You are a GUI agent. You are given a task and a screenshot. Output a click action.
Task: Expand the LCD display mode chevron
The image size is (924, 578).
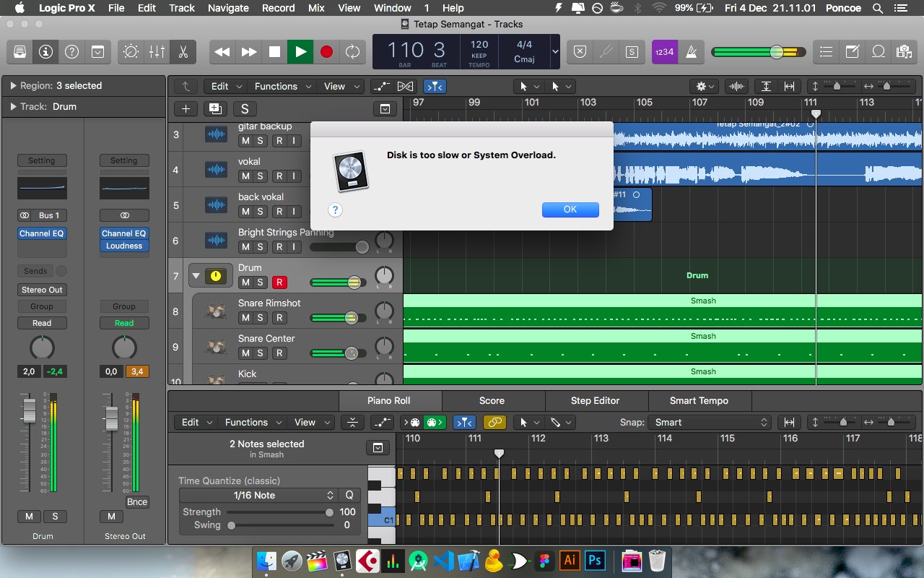554,52
